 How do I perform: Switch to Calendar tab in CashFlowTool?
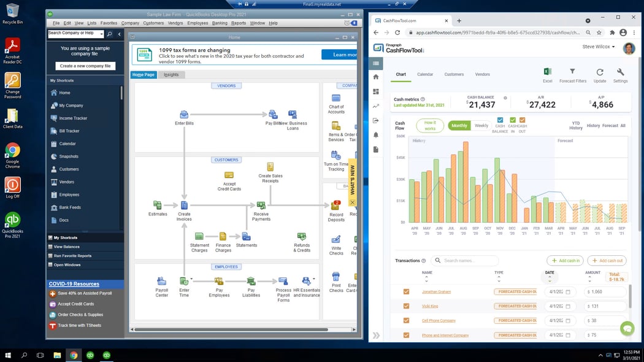[424, 74]
